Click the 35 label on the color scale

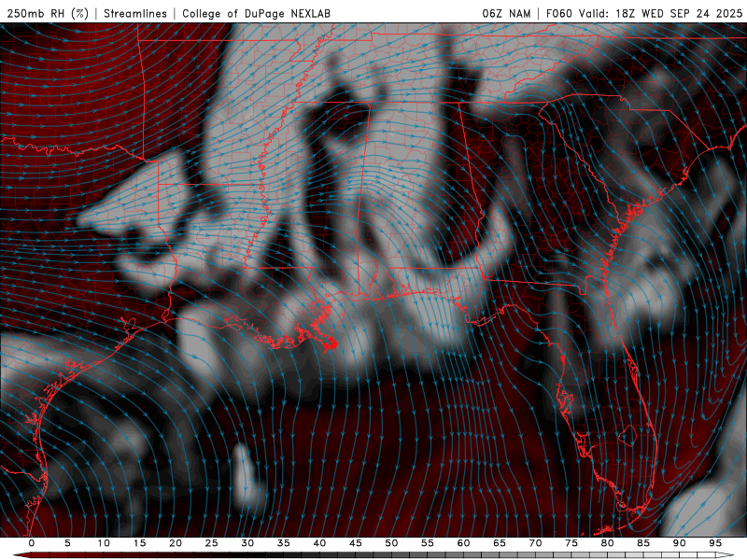tap(284, 543)
